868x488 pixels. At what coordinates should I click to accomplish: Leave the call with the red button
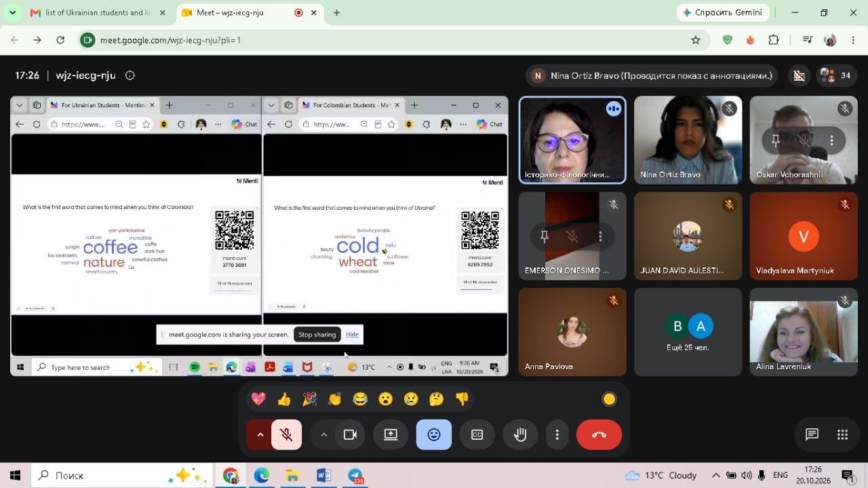[599, 435]
